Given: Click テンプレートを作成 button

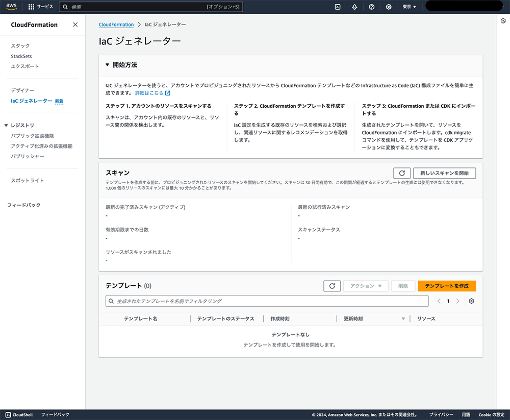Looking at the screenshot, I should (447, 286).
